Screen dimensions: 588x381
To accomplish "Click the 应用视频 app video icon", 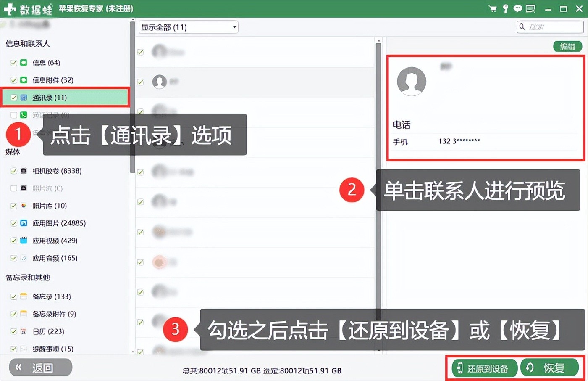I will point(24,241).
